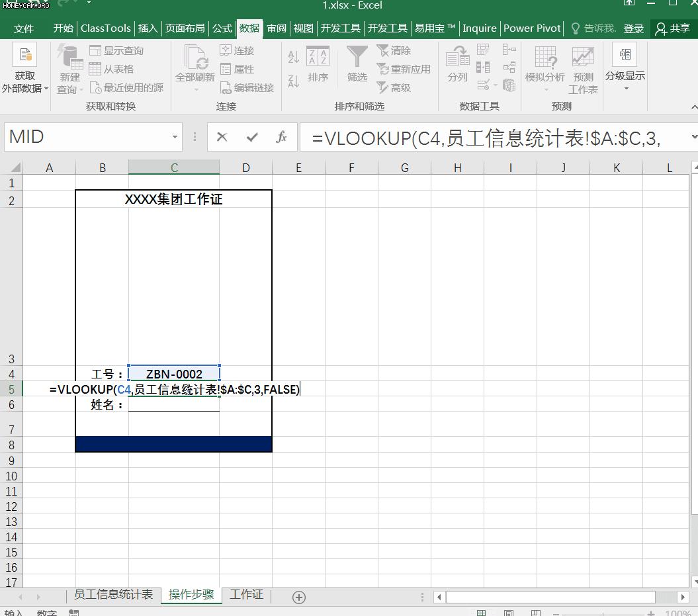Add a new sheet with the plus button
698x616 pixels.
click(298, 597)
